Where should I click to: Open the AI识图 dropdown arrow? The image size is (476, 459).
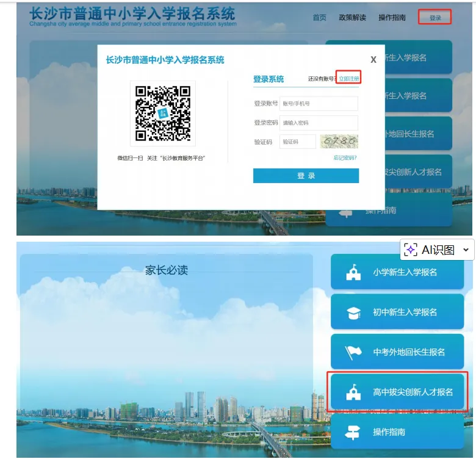tap(466, 250)
